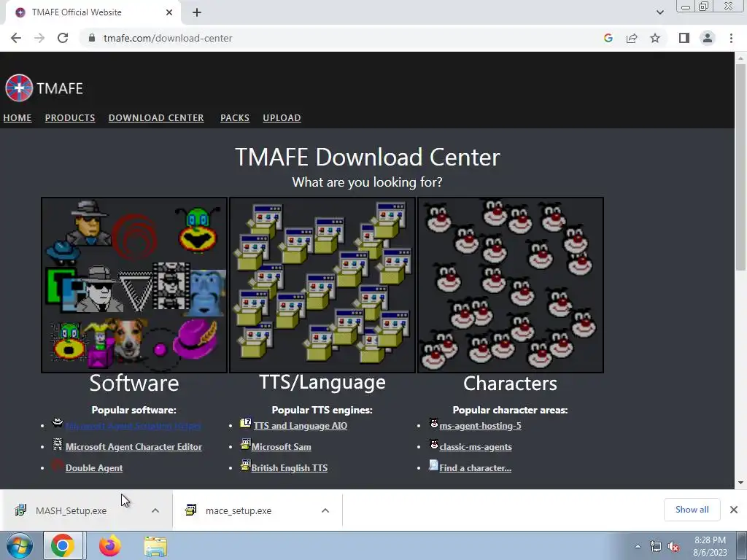Follow TTS and Language AIO link
This screenshot has width=747, height=560.
point(300,426)
